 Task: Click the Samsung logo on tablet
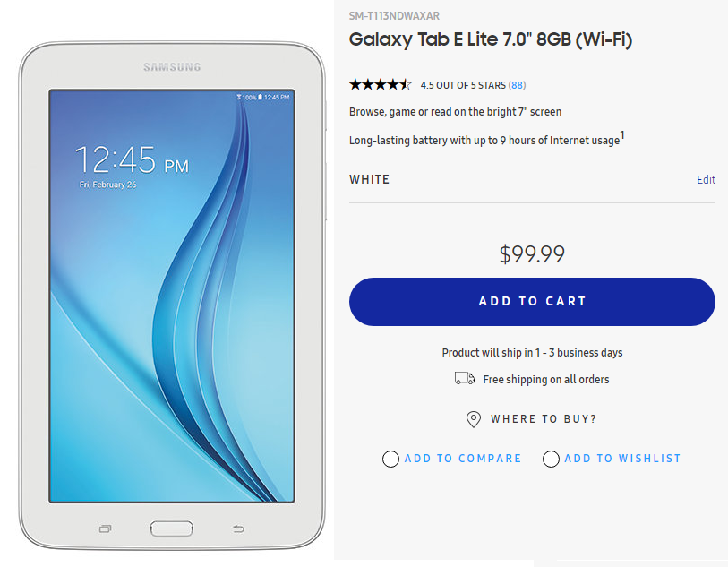point(172,67)
